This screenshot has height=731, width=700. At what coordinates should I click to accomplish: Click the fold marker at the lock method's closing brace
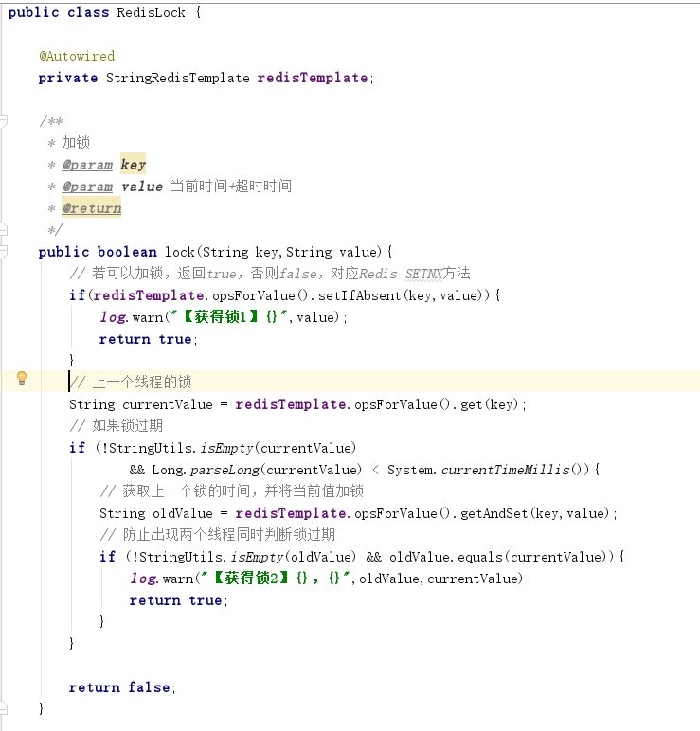click(4, 708)
